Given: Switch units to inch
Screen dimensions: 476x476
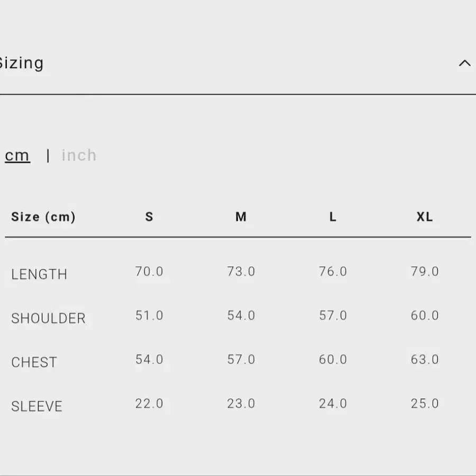Looking at the screenshot, I should click(79, 155).
